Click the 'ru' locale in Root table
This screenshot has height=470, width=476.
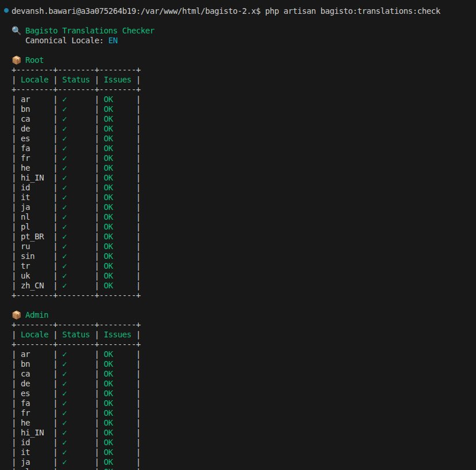click(25, 246)
